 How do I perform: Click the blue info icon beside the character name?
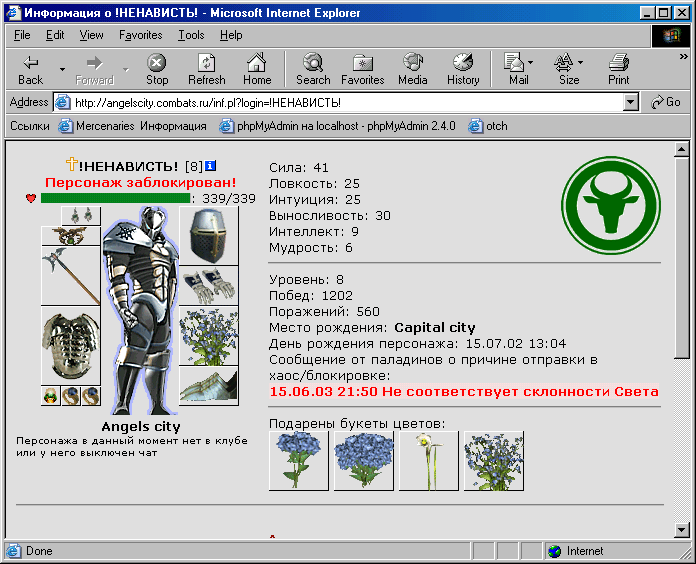click(210, 166)
